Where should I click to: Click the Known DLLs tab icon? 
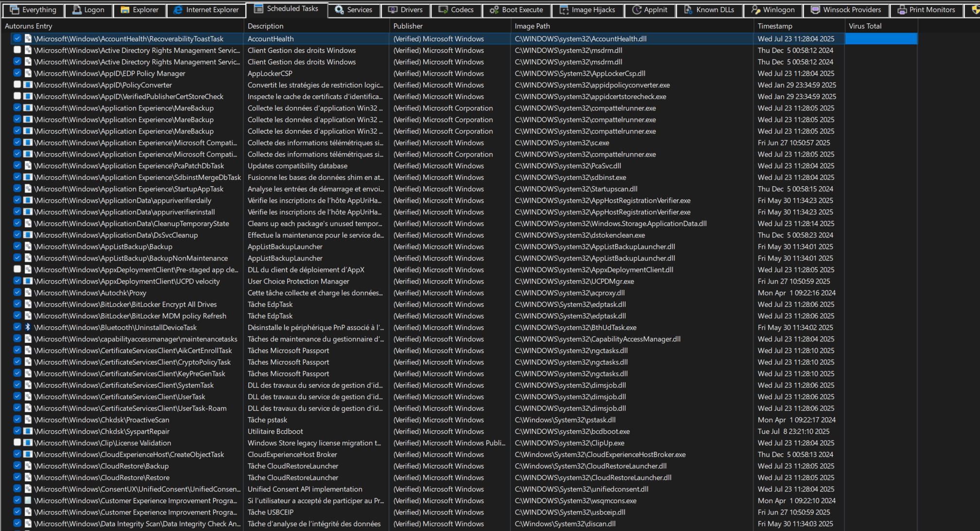coord(688,10)
